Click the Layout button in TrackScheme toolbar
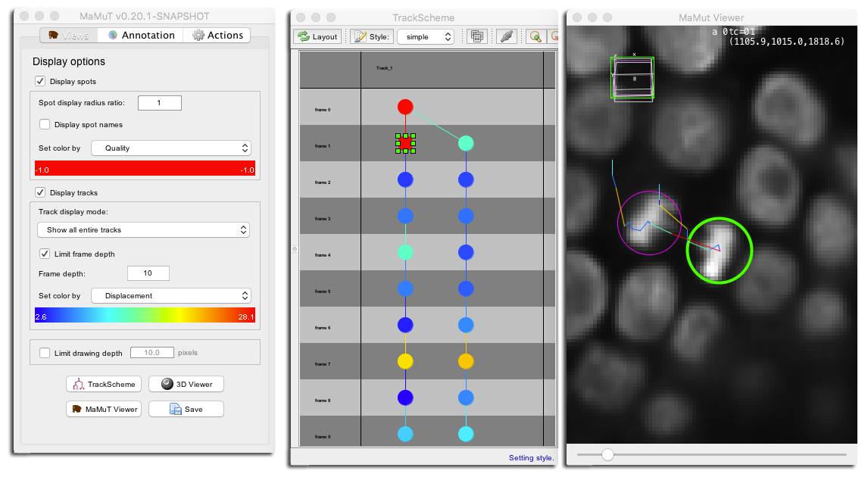 (x=318, y=36)
